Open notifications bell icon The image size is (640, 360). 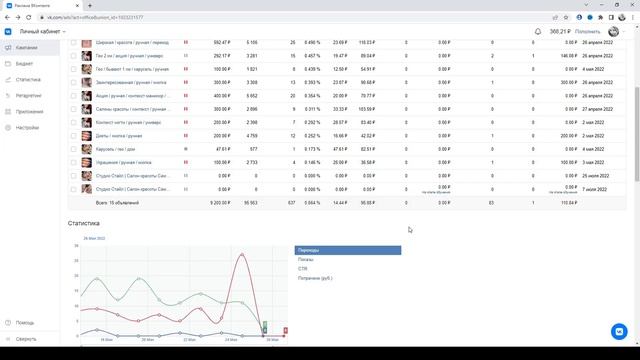point(538,31)
